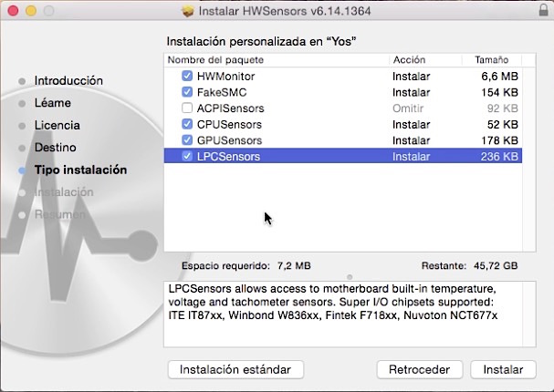Uncheck the CPUSensors package checkbox

tap(187, 124)
